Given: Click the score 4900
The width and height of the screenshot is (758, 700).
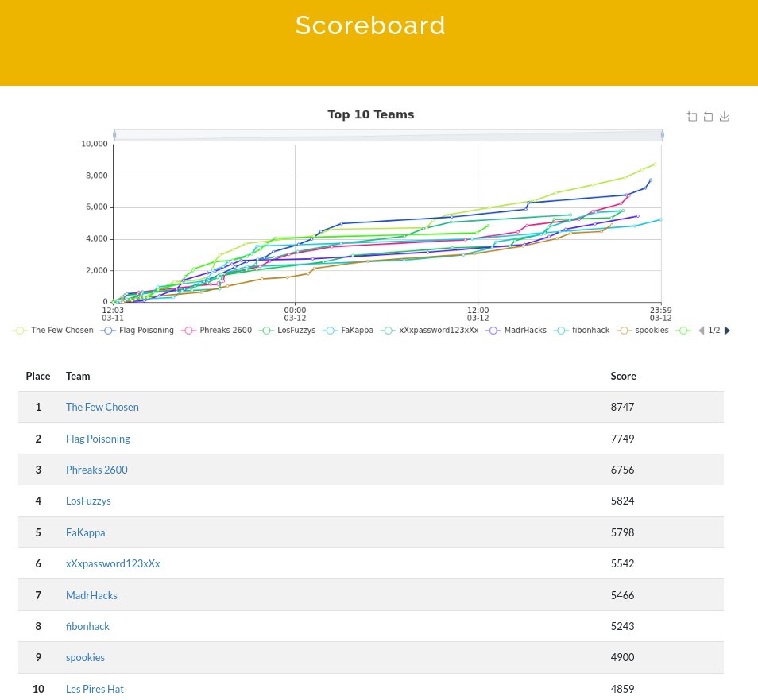Looking at the screenshot, I should (x=622, y=657).
